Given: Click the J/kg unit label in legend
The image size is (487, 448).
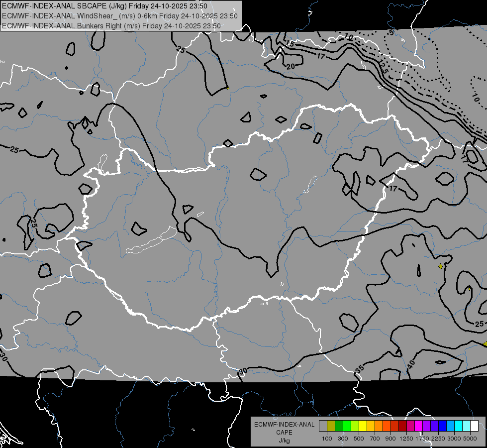Looking at the screenshot, I should tap(284, 441).
